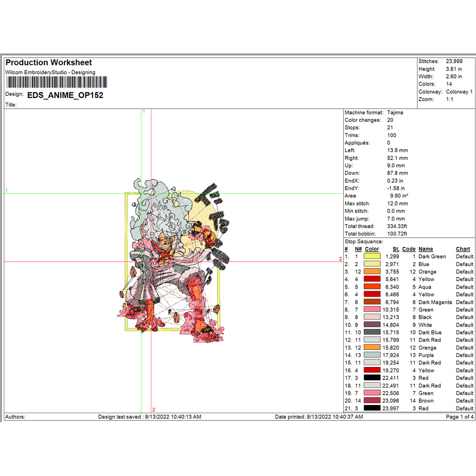This screenshot has width=476, height=476.
Task: Click the 'Tajima' machine format value
Action: 395,113
